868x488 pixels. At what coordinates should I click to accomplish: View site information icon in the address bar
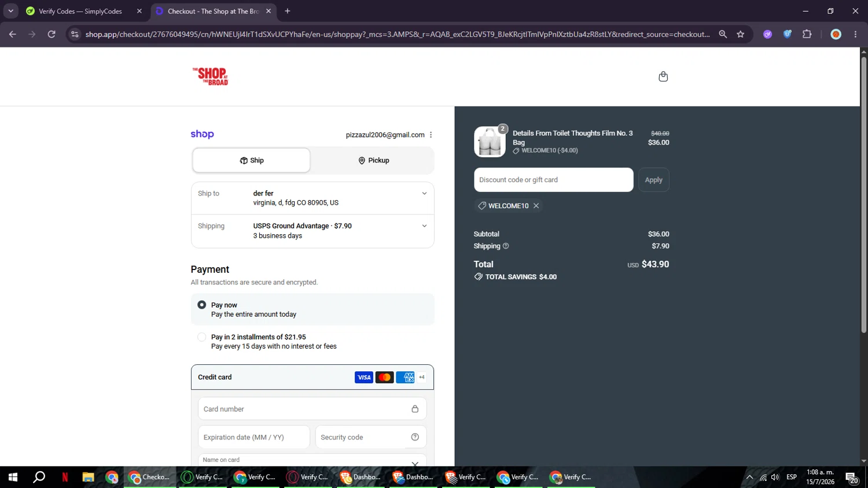[x=75, y=34]
